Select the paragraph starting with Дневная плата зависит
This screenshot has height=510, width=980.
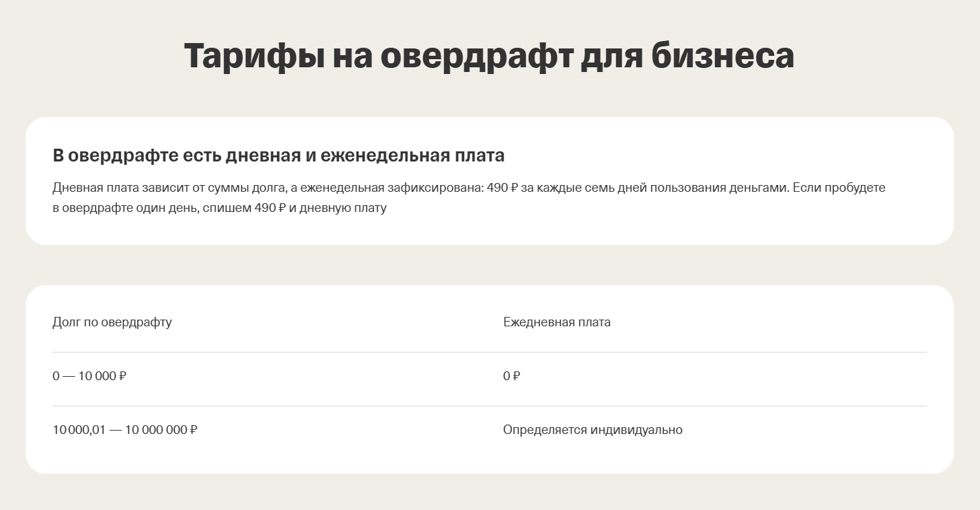pyautogui.click(x=469, y=198)
